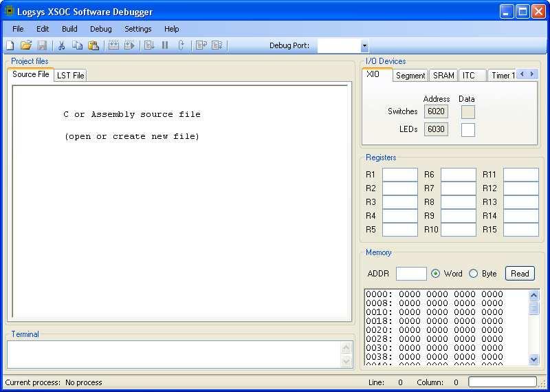The height and width of the screenshot is (392, 550).
Task: Click the Switches data box
Action: (468, 112)
